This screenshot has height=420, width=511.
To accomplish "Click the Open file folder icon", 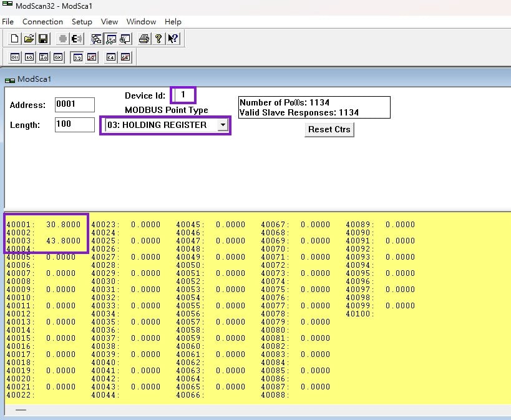I will coord(29,39).
